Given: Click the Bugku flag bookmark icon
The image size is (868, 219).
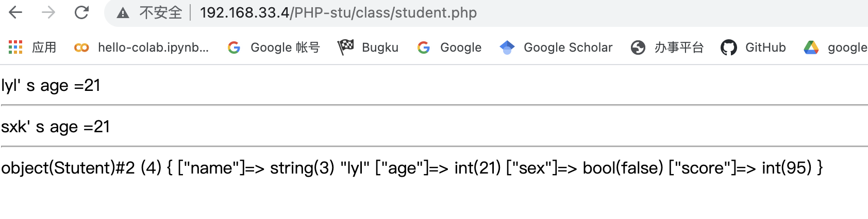Looking at the screenshot, I should [345, 48].
